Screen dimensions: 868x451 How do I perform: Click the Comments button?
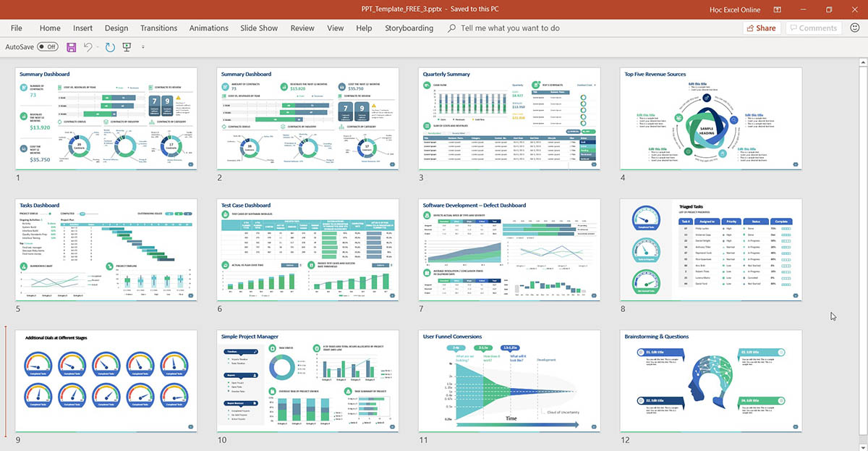[x=812, y=28]
